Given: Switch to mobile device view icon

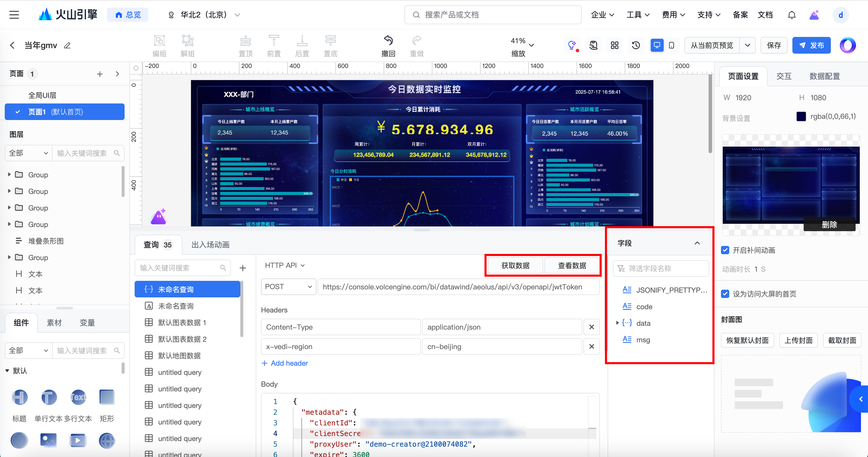Looking at the screenshot, I should click(671, 45).
